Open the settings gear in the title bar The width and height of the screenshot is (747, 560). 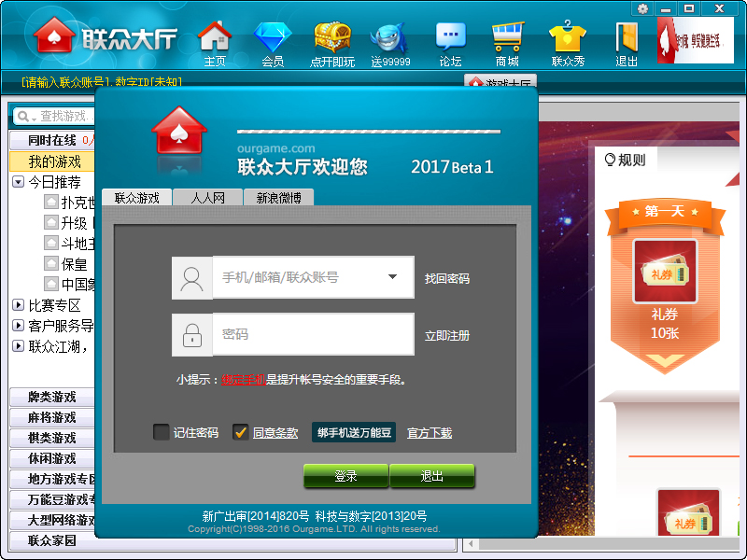click(642, 7)
